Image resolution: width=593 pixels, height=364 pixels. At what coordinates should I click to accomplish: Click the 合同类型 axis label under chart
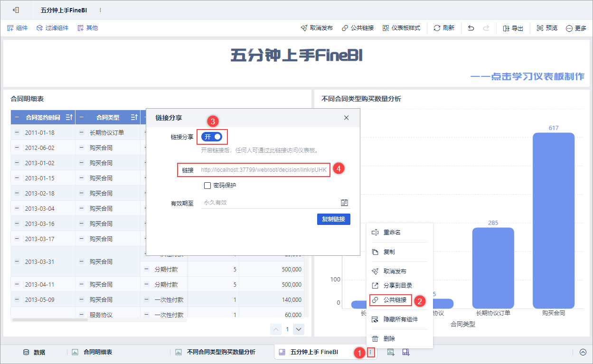click(463, 324)
